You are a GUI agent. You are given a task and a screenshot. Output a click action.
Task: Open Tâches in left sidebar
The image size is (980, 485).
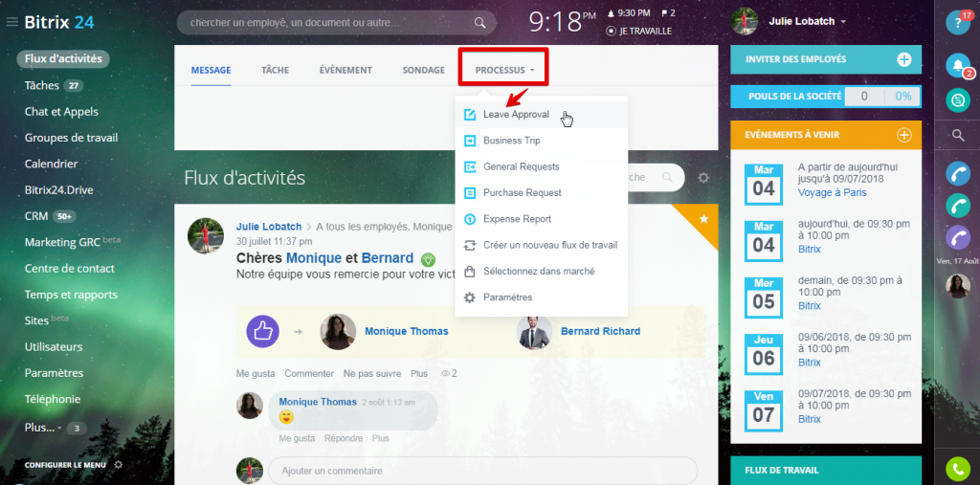(42, 86)
